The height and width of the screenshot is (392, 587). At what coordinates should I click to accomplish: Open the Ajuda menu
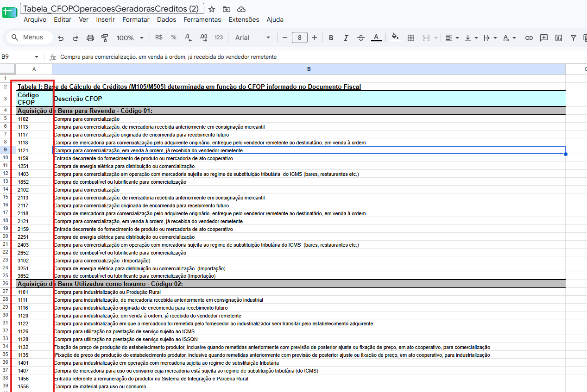275,19
